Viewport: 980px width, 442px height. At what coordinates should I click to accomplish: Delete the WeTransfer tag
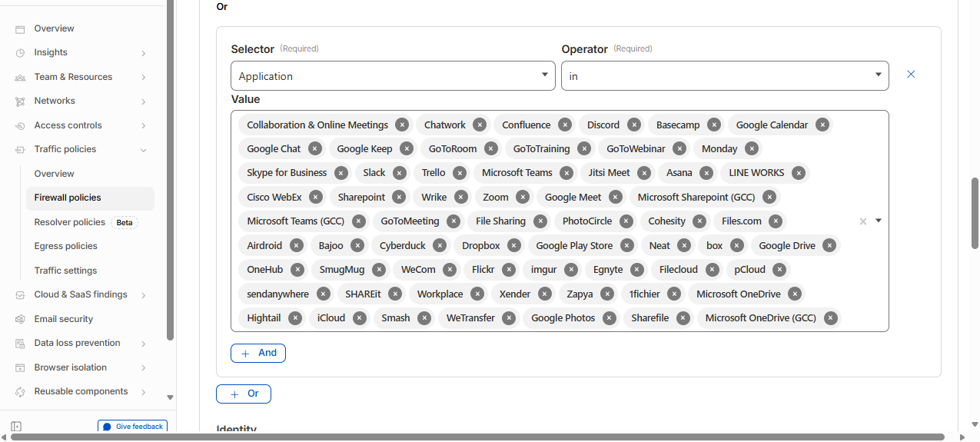click(509, 317)
